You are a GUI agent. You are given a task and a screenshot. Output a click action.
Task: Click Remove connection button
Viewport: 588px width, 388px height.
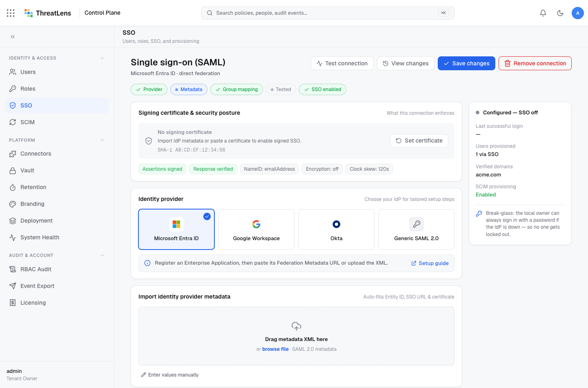(535, 63)
